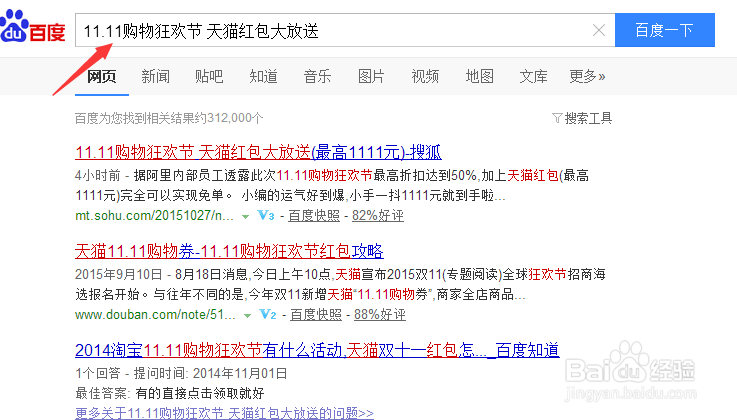The width and height of the screenshot is (737, 420).
Task: Open the 百度知道 result about 2014淘宝
Action: click(317, 350)
